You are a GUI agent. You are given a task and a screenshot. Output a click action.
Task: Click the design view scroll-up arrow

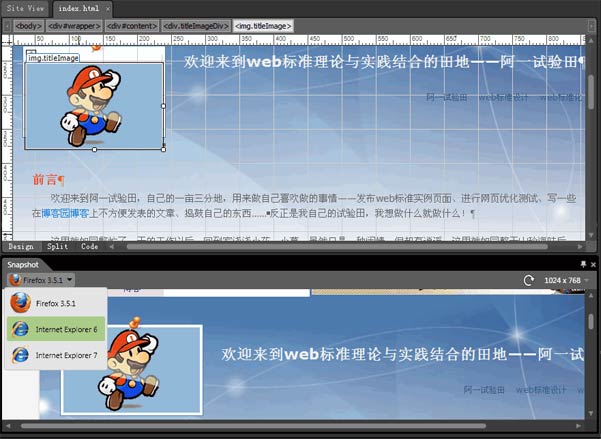tap(591, 40)
